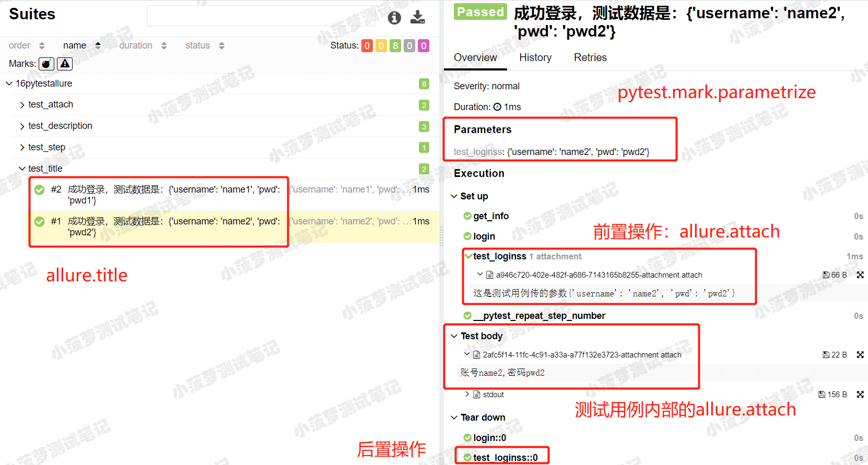
Task: Click the test_description count badge 3
Action: pyautogui.click(x=424, y=126)
